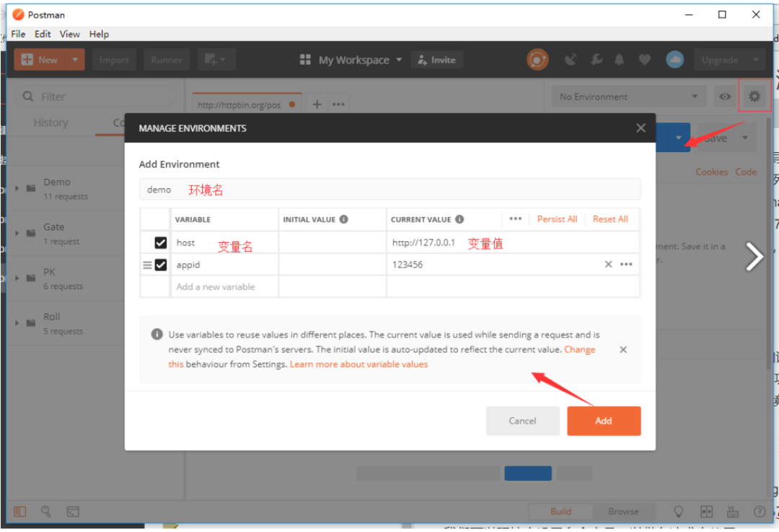This screenshot has width=779, height=532.
Task: Open the help question mark icon
Action: tap(759, 511)
